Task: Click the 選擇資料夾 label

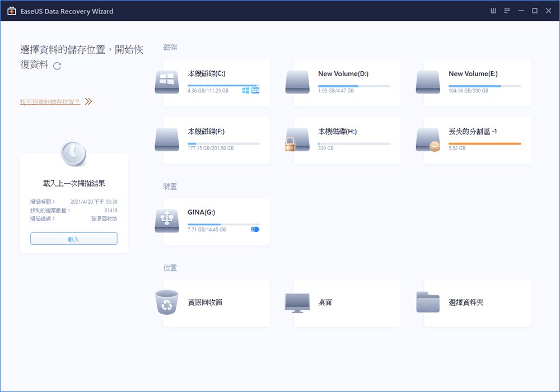Action: click(466, 302)
